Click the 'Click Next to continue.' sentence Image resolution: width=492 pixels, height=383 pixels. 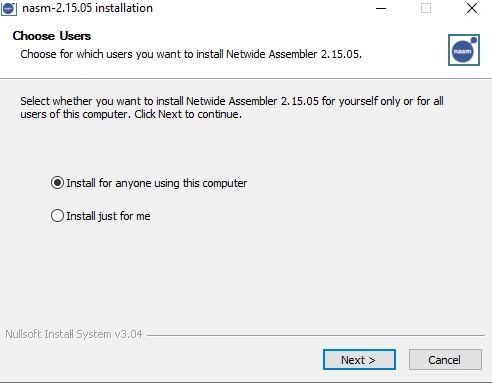pos(188,114)
